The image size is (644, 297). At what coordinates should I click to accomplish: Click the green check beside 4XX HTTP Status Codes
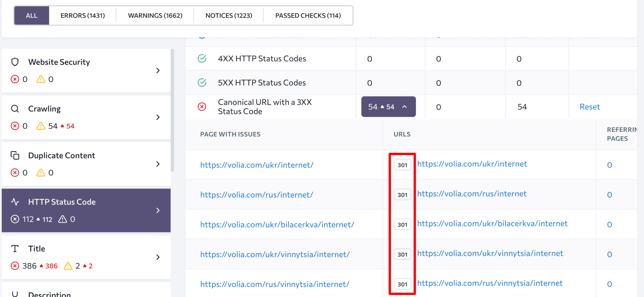pyautogui.click(x=202, y=58)
